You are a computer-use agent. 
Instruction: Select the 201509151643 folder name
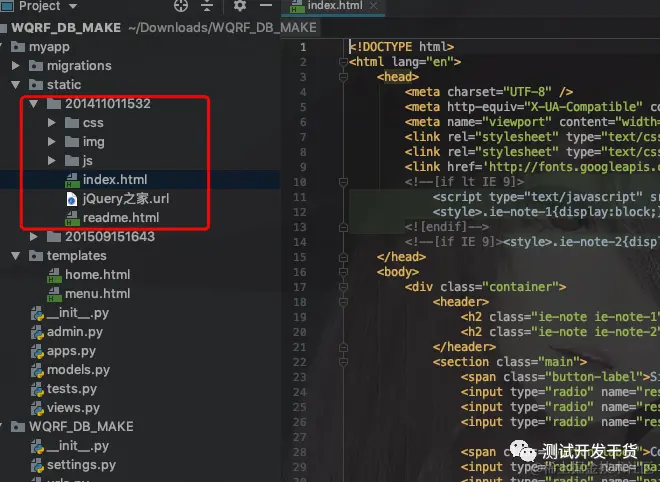pyautogui.click(x=110, y=237)
